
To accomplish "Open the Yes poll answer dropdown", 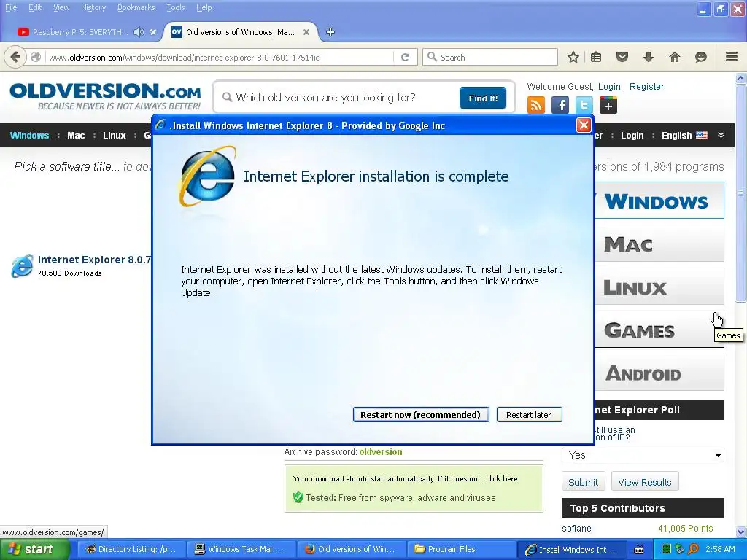I will pyautogui.click(x=643, y=455).
